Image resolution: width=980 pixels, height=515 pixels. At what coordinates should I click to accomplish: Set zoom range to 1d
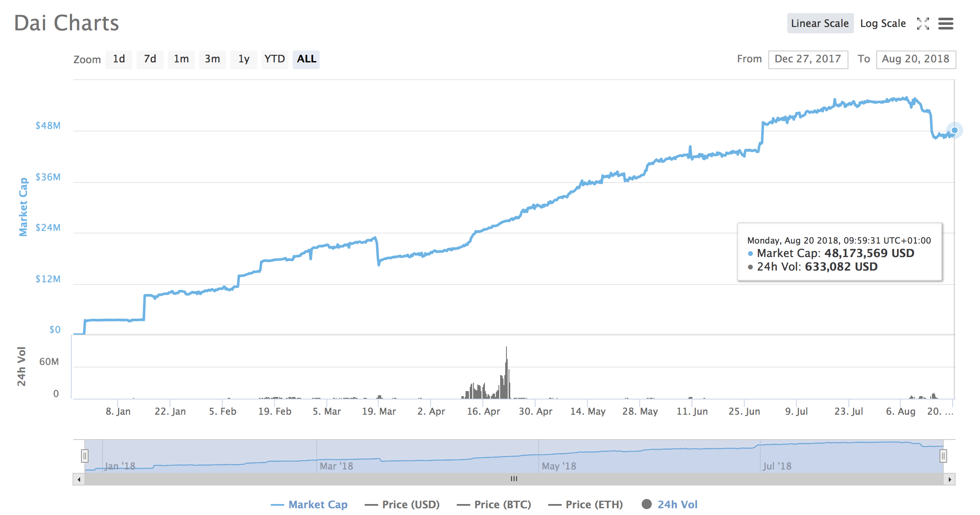coord(119,59)
